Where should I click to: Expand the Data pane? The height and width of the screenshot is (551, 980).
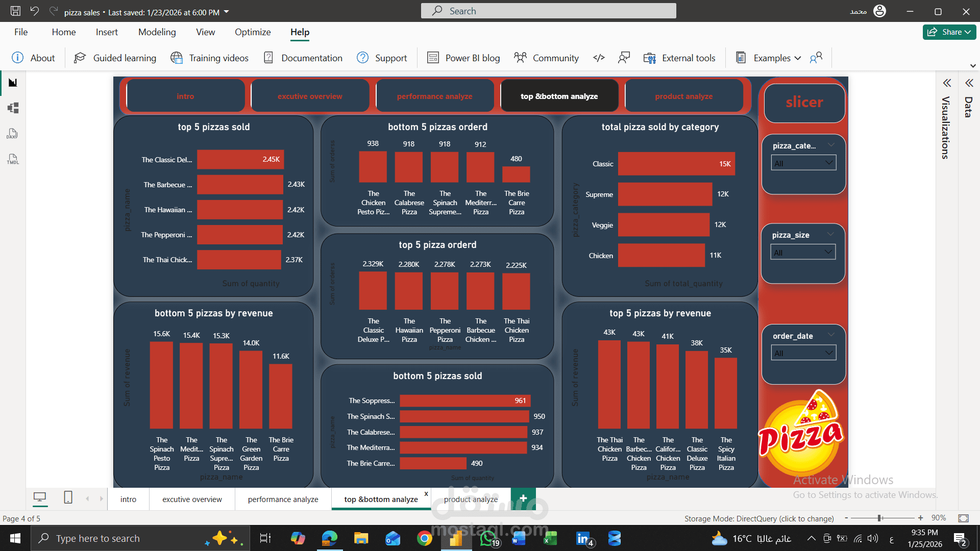coord(969,83)
